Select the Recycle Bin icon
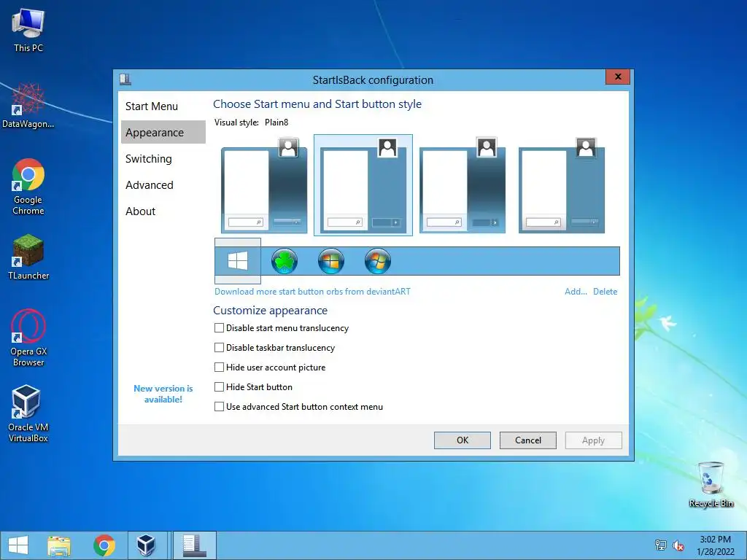The height and width of the screenshot is (560, 747). tap(711, 484)
